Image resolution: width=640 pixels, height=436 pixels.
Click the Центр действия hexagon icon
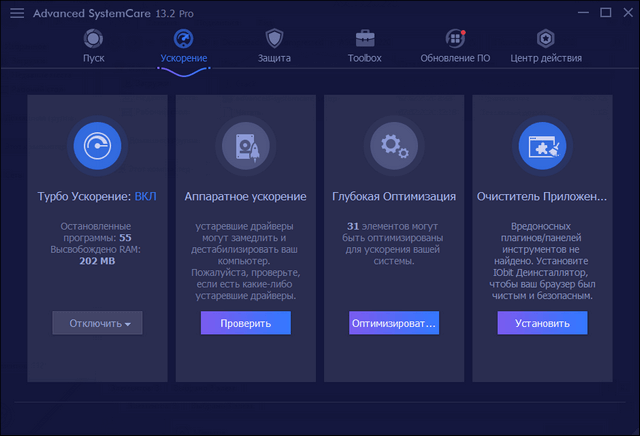(x=546, y=39)
